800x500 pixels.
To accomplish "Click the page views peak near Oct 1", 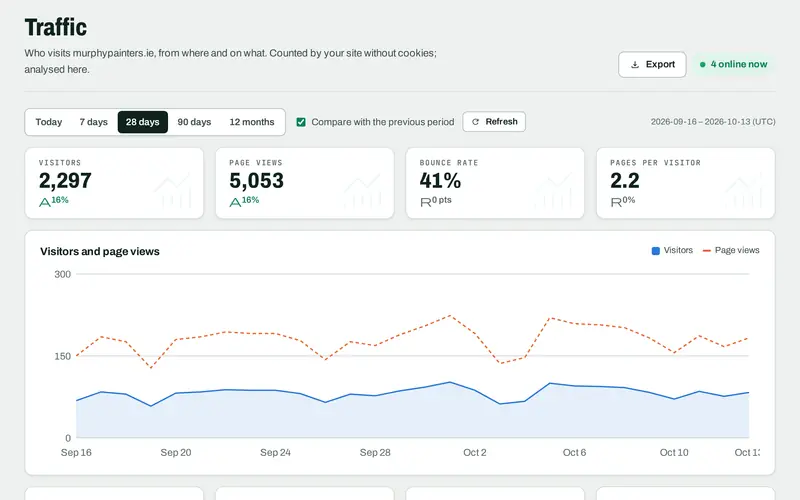I will (449, 315).
